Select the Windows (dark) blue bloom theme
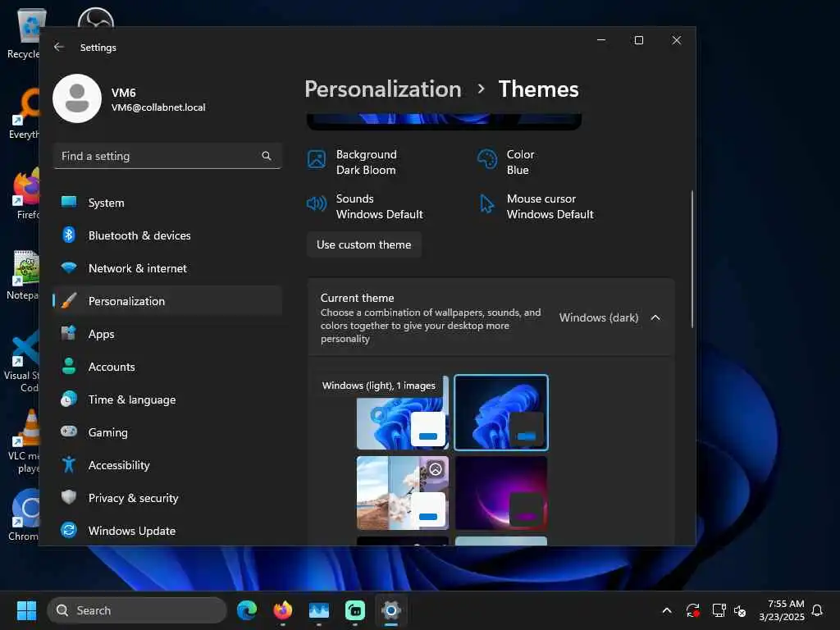The width and height of the screenshot is (840, 630). click(x=501, y=413)
